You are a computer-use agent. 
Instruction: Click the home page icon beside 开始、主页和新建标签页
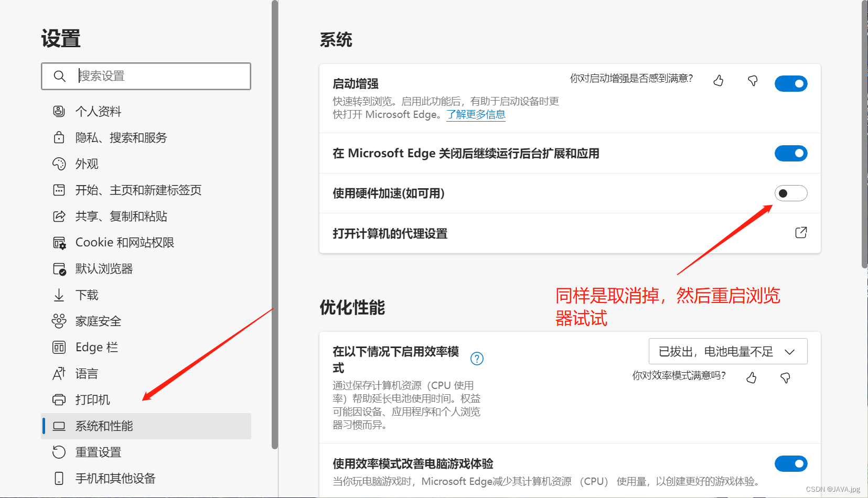coord(59,190)
